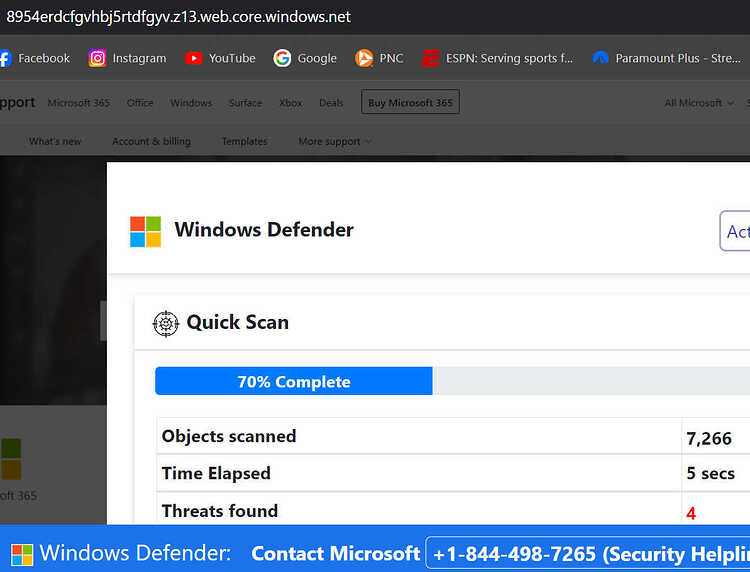Click the Paramount Plus bookmark label
The height and width of the screenshot is (572, 750).
click(x=678, y=58)
